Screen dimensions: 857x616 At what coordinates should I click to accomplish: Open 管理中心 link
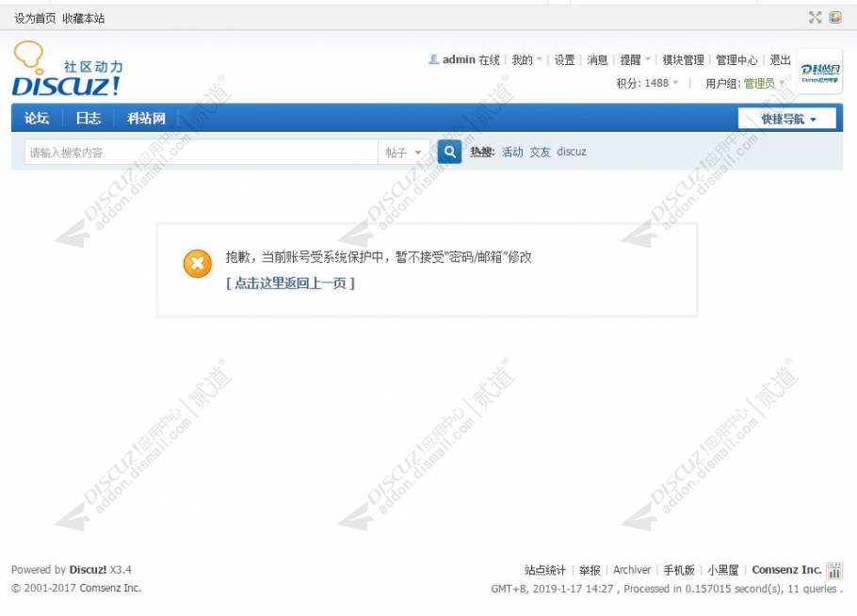click(x=736, y=59)
